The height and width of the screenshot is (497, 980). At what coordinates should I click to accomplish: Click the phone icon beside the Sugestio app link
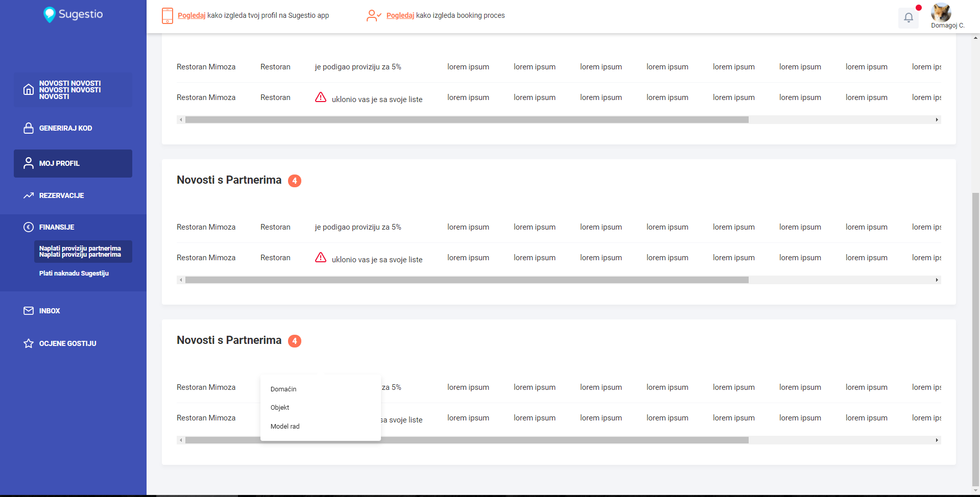(167, 16)
